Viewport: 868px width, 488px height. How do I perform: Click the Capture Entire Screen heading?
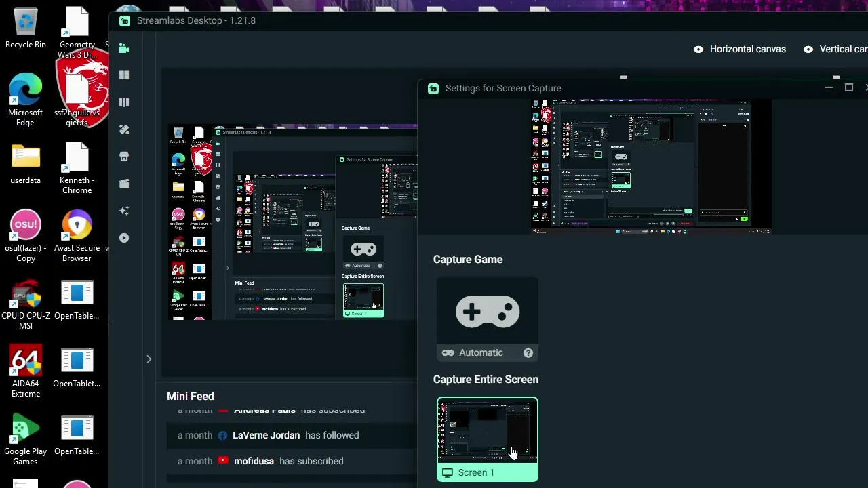486,379
